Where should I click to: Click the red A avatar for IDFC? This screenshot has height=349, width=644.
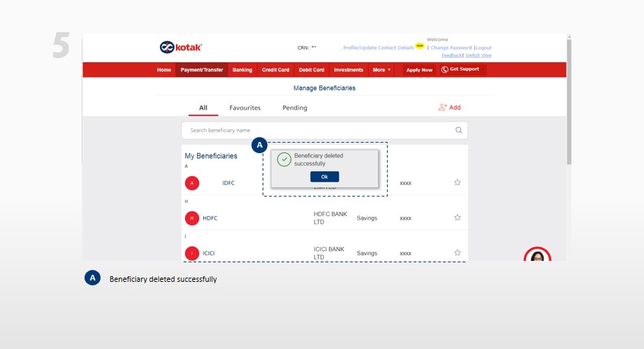click(192, 183)
